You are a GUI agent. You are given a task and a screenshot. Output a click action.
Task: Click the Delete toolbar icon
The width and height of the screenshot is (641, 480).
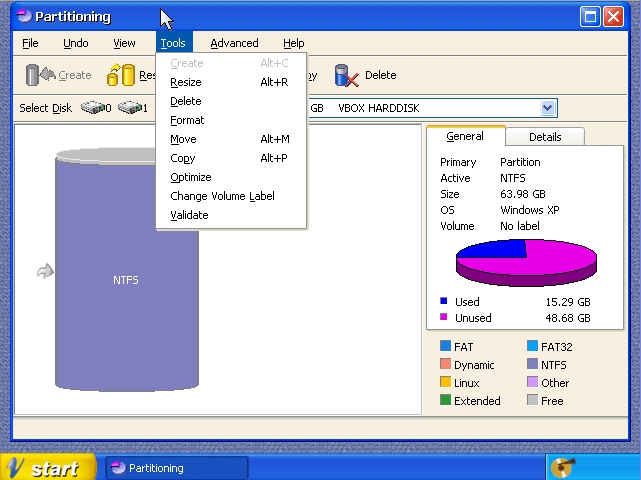(346, 75)
